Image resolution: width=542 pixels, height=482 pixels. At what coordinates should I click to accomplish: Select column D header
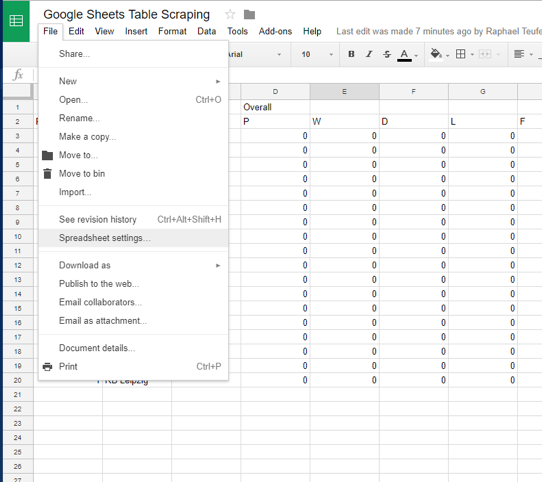275,92
